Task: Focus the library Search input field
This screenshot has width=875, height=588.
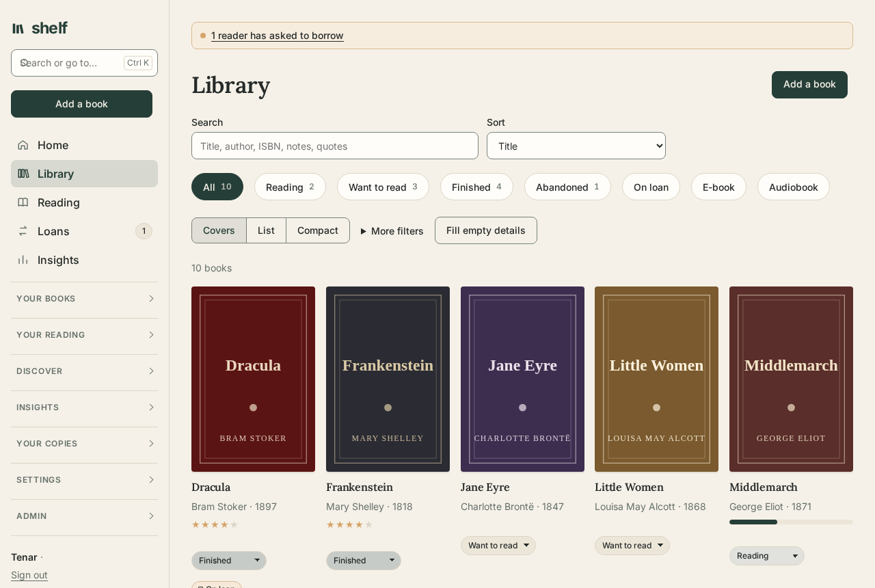Action: (x=335, y=146)
